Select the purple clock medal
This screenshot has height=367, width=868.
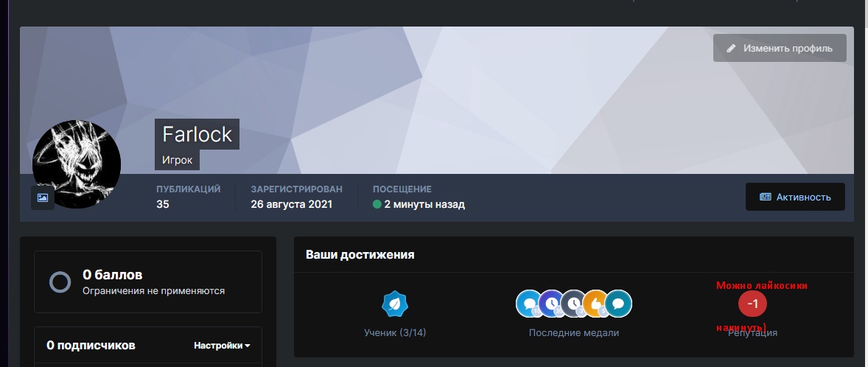(x=551, y=303)
